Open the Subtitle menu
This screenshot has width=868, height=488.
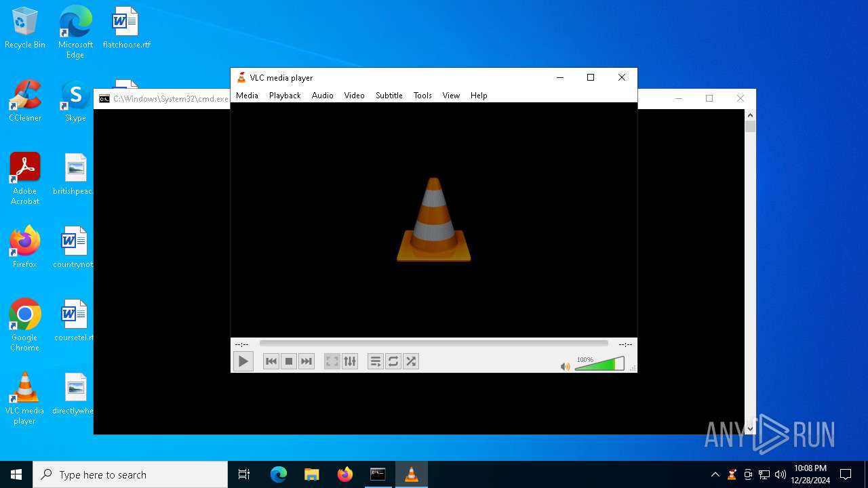(389, 96)
